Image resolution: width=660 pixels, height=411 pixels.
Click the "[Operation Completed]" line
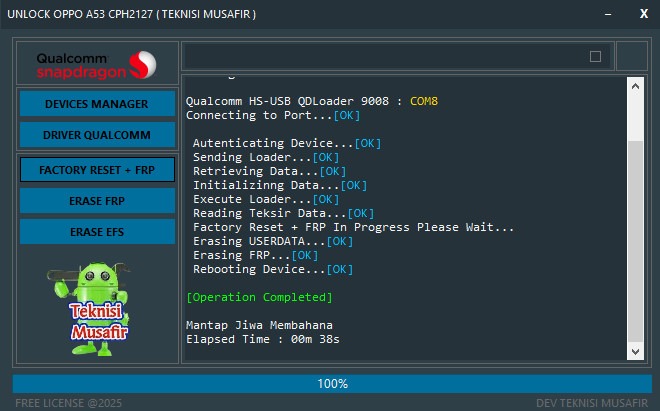pyautogui.click(x=259, y=297)
